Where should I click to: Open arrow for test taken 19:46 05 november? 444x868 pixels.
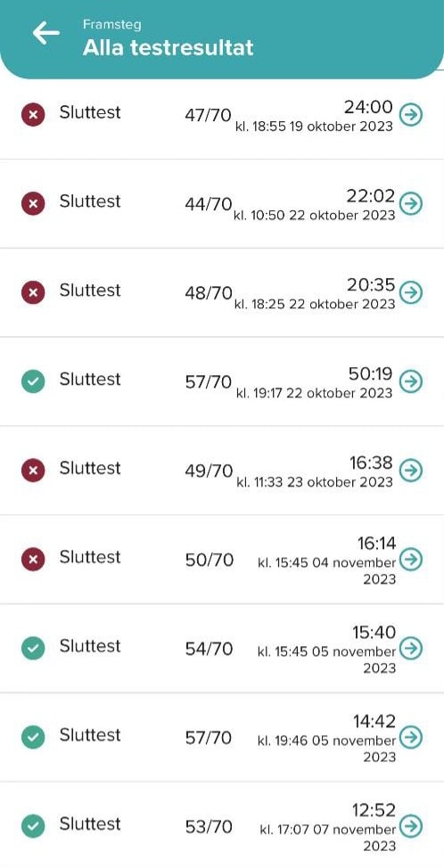[x=411, y=737]
